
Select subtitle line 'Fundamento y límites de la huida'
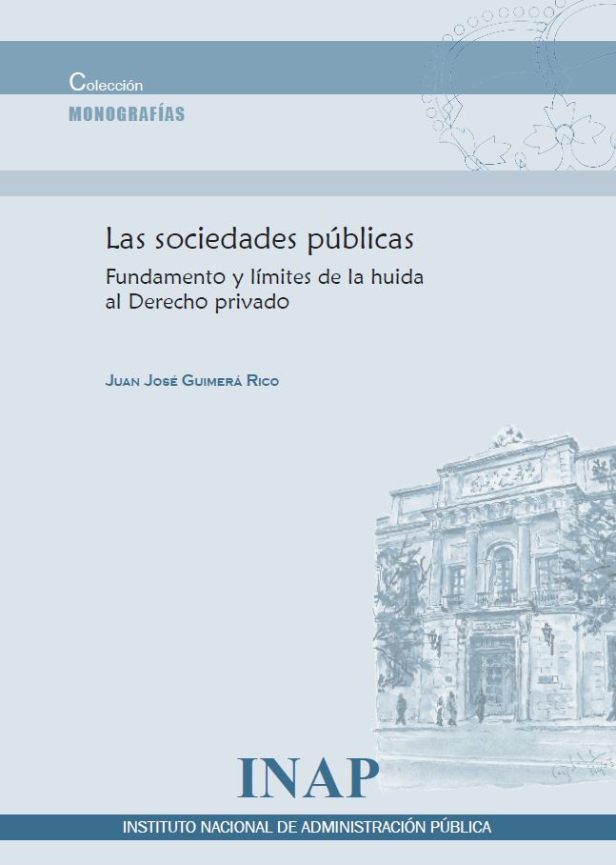click(265, 278)
